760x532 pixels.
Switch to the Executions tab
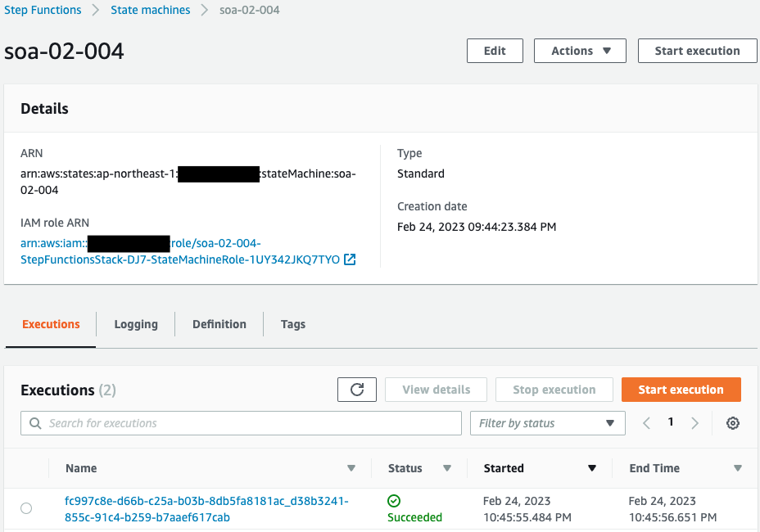[51, 324]
